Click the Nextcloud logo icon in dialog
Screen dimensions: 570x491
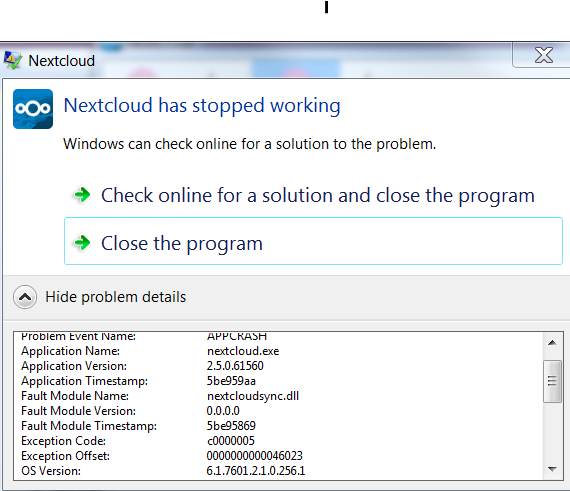(33, 109)
